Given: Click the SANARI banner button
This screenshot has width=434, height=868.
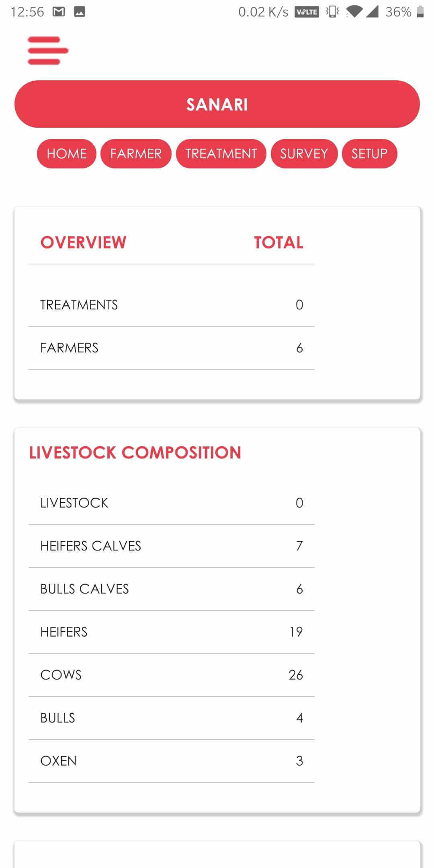Looking at the screenshot, I should [x=217, y=104].
